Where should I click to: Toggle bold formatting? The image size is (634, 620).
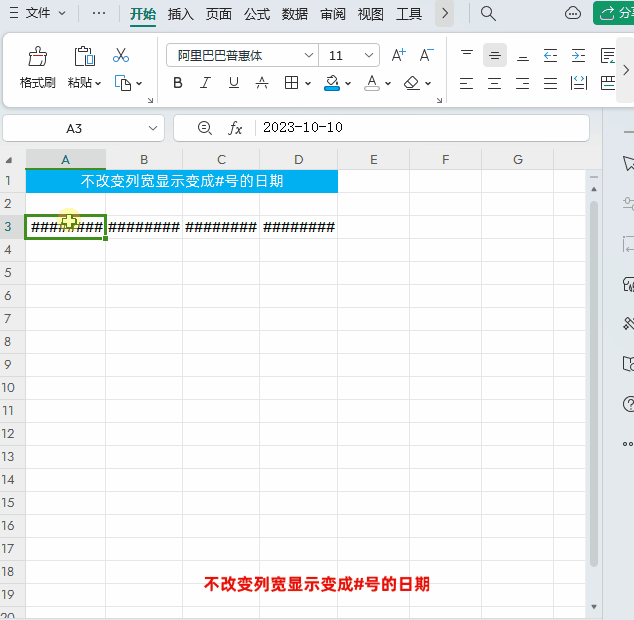click(x=178, y=83)
